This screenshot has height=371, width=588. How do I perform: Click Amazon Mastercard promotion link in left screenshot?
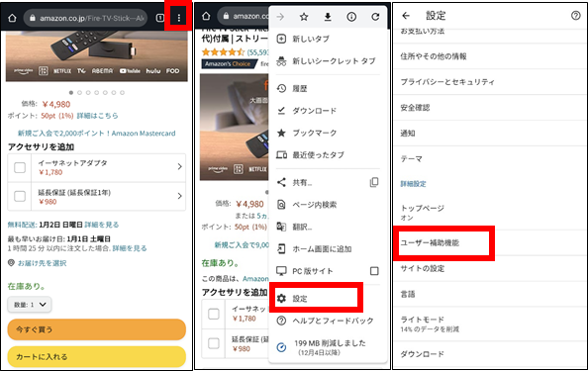pos(96,134)
